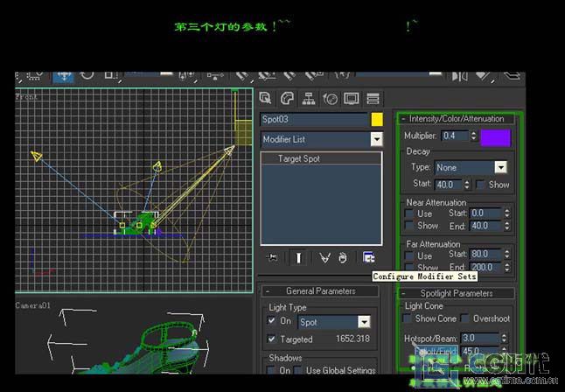Open the Modifier List dropdown
565x392 pixels.
pyautogui.click(x=376, y=139)
